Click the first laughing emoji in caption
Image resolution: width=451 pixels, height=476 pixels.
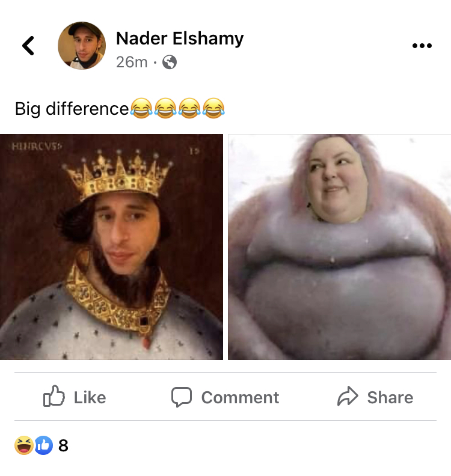coord(141,108)
